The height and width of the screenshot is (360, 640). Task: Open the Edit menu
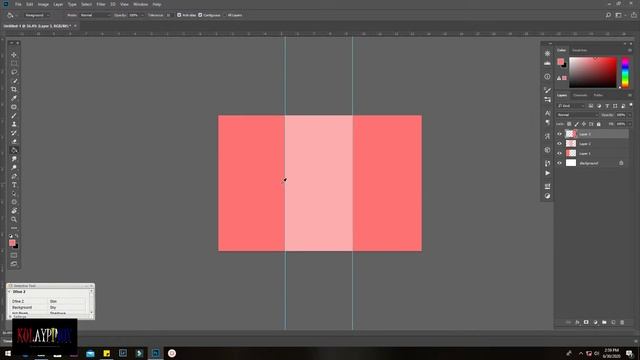click(x=30, y=4)
